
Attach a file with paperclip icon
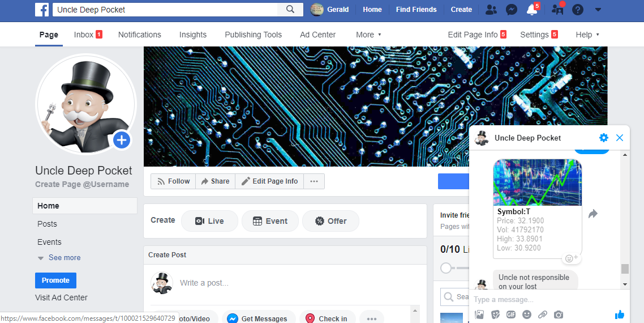pos(543,314)
